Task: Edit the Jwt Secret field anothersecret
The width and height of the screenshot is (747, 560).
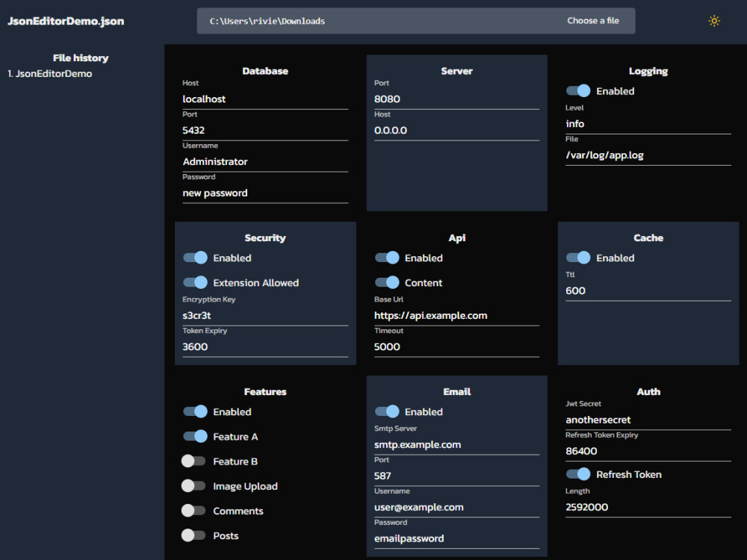Action: 648,420
